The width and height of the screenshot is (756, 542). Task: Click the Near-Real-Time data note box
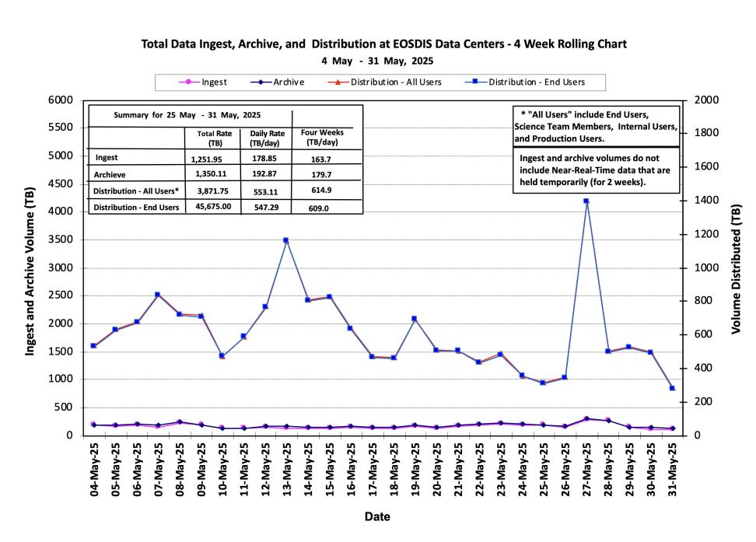596,170
